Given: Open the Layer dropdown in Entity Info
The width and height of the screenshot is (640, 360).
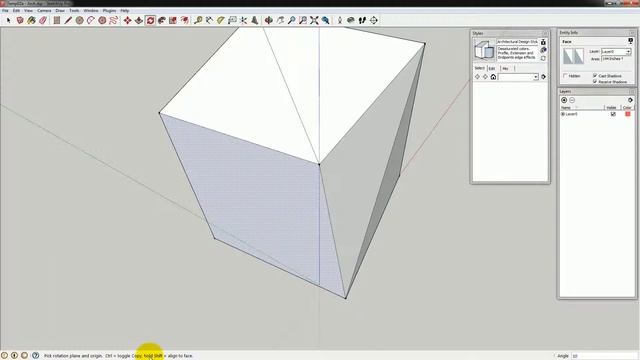Looking at the screenshot, I should click(x=628, y=51).
